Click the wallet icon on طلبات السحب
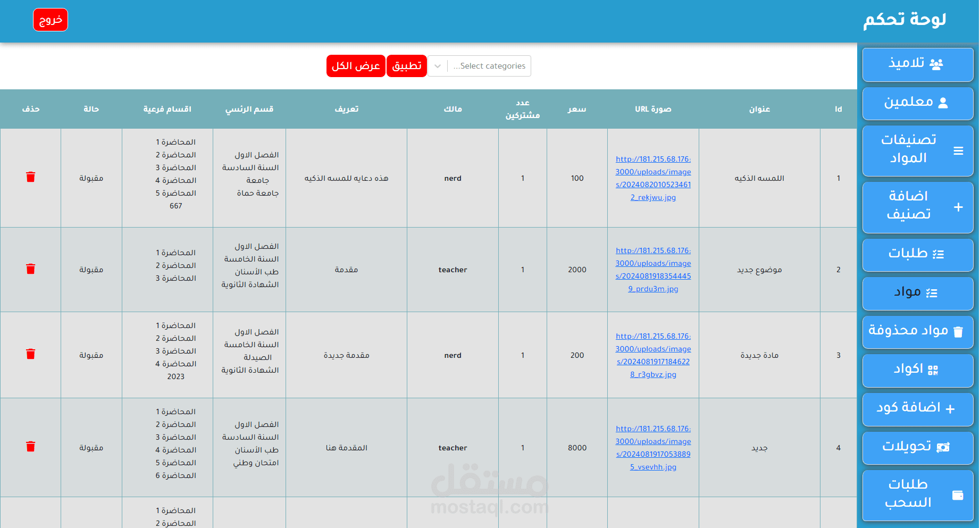Viewport: 980px width, 528px height. point(959,495)
